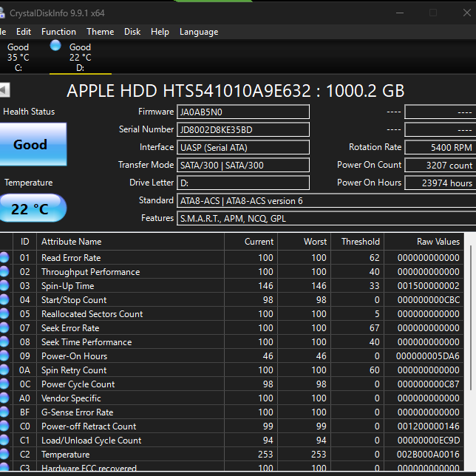
Task: Click status orb of Reallocated Sectors Count row
Action: click(4, 313)
